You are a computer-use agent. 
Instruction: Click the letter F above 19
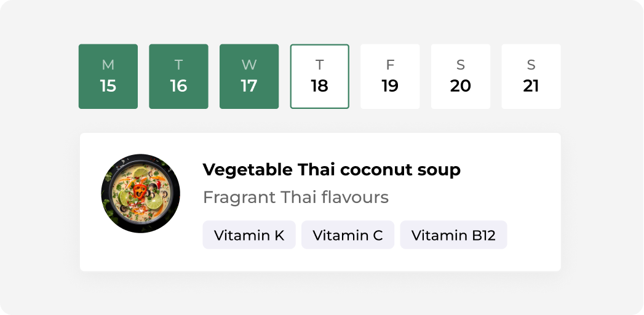(390, 65)
